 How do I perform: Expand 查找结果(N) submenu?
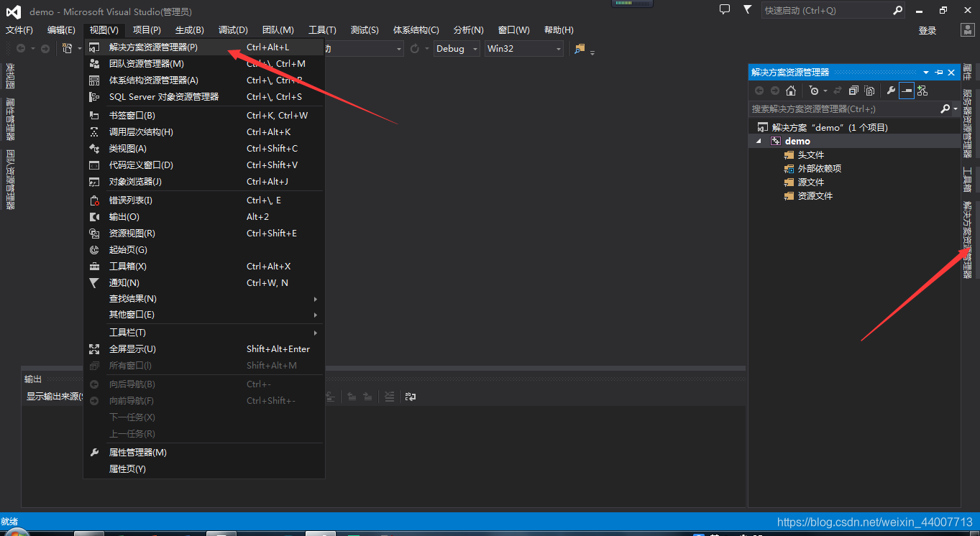tap(204, 298)
